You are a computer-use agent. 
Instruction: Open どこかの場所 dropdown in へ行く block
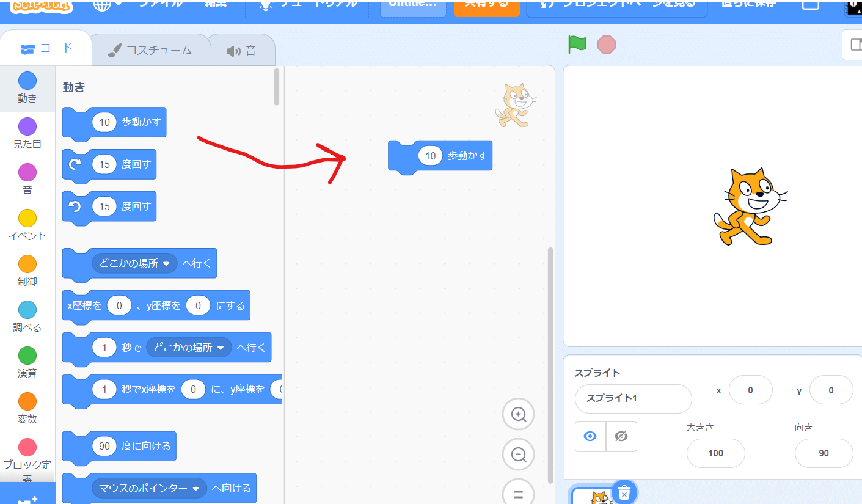point(134,263)
